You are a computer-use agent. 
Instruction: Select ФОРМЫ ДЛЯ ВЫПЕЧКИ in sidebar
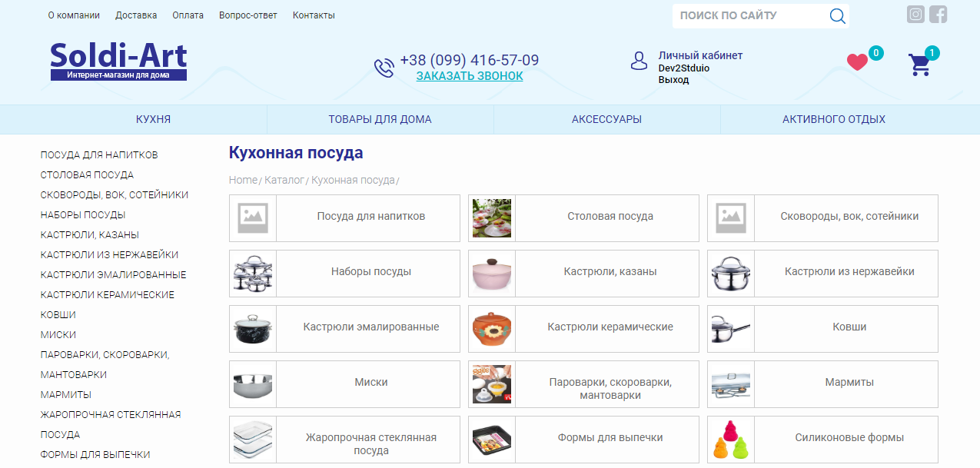95,455
